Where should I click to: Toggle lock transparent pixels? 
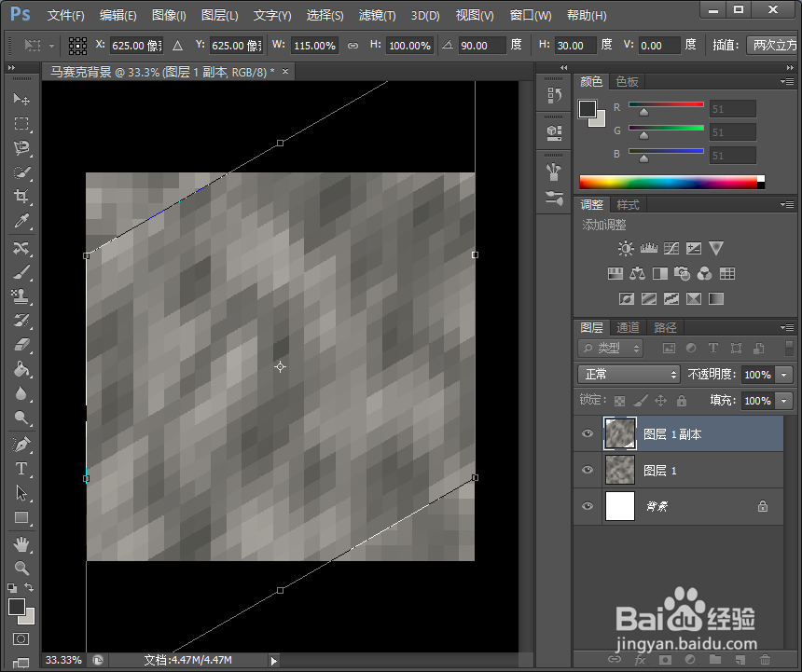click(619, 401)
